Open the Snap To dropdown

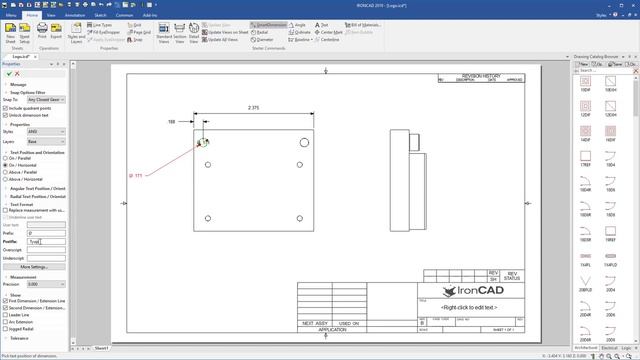point(46,100)
